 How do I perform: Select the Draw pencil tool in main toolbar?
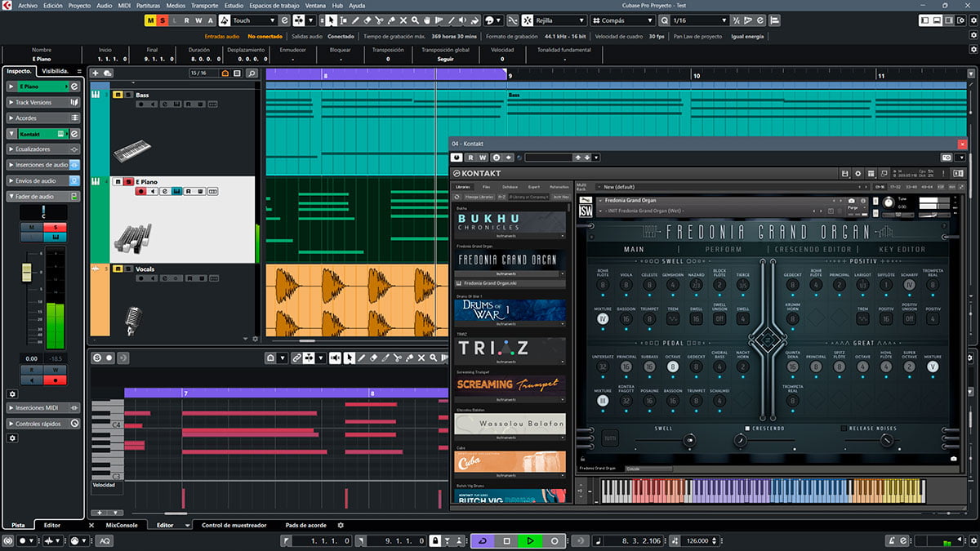point(355,20)
